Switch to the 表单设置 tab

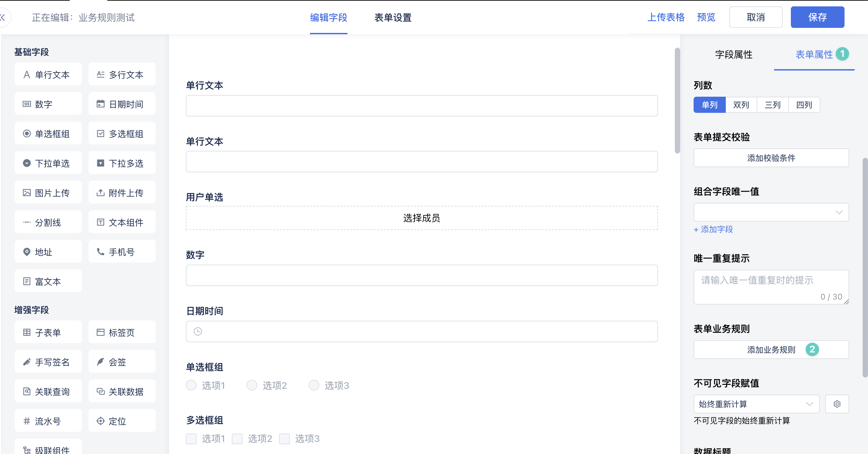392,17
